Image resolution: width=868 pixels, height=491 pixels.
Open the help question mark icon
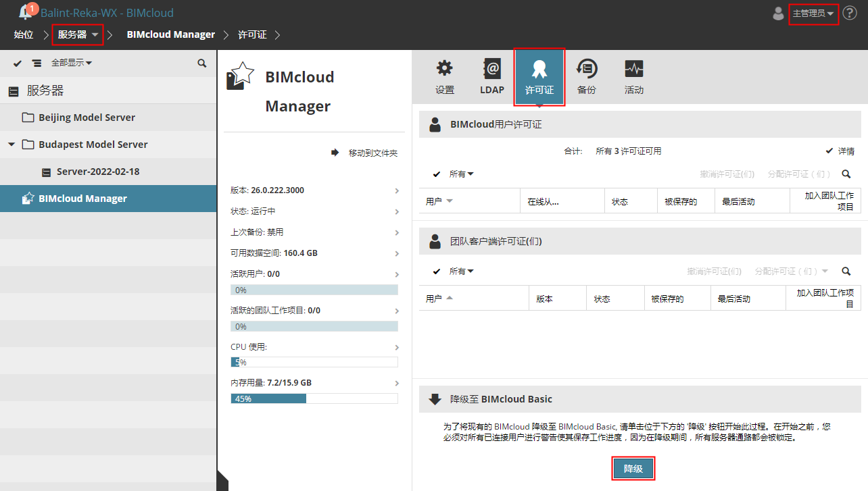point(850,13)
